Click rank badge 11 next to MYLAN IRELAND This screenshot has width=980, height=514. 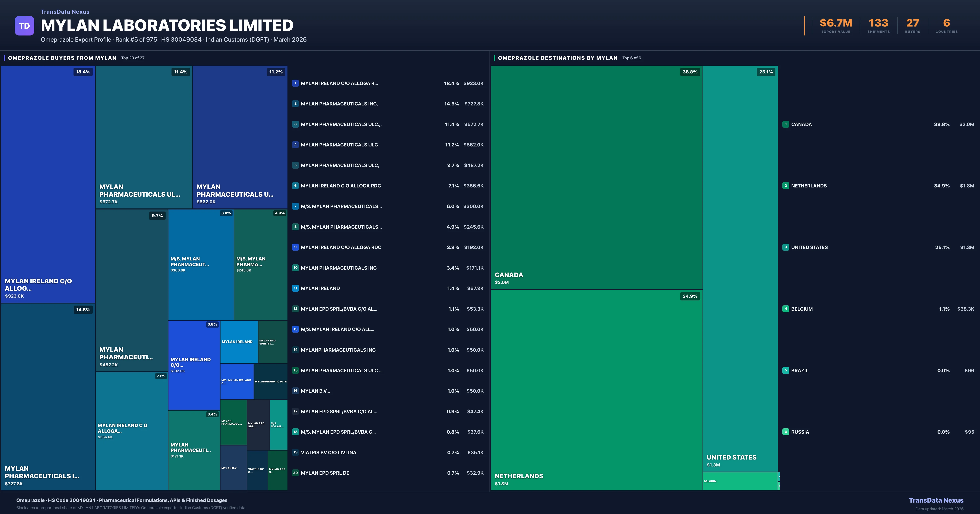click(x=295, y=288)
